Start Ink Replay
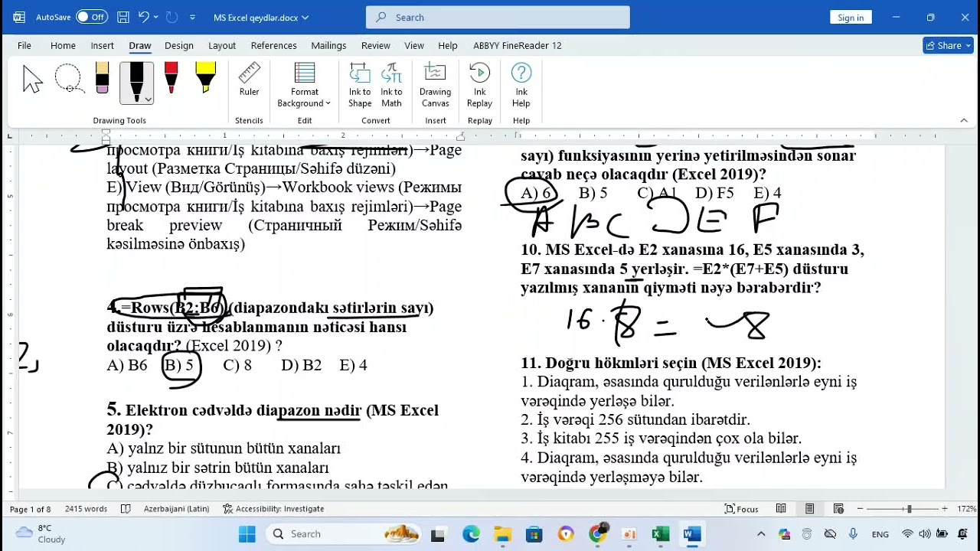Image resolution: width=980 pixels, height=551 pixels. click(479, 85)
